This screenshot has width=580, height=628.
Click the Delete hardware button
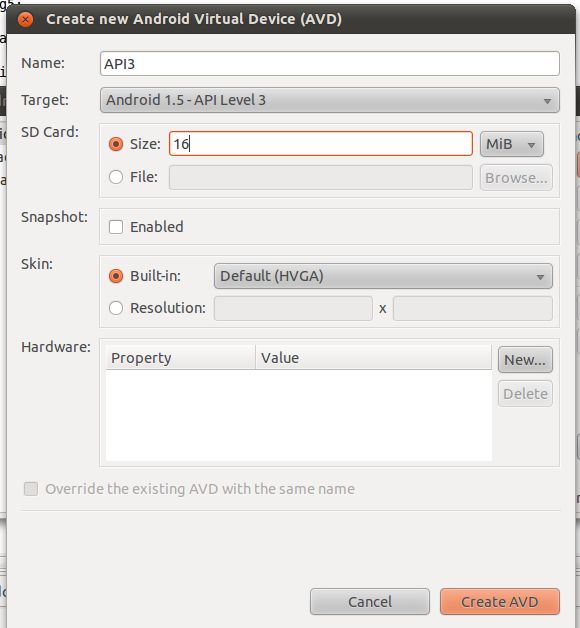tap(525, 394)
